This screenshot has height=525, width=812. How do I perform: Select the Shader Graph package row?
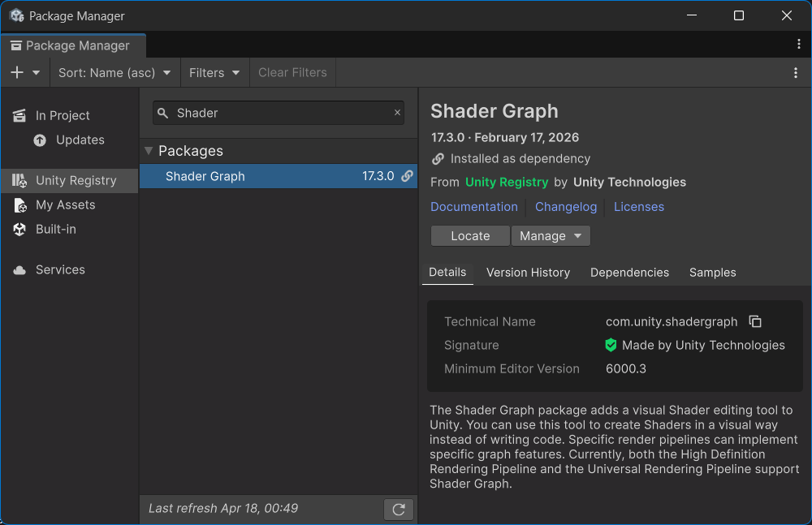coord(279,176)
